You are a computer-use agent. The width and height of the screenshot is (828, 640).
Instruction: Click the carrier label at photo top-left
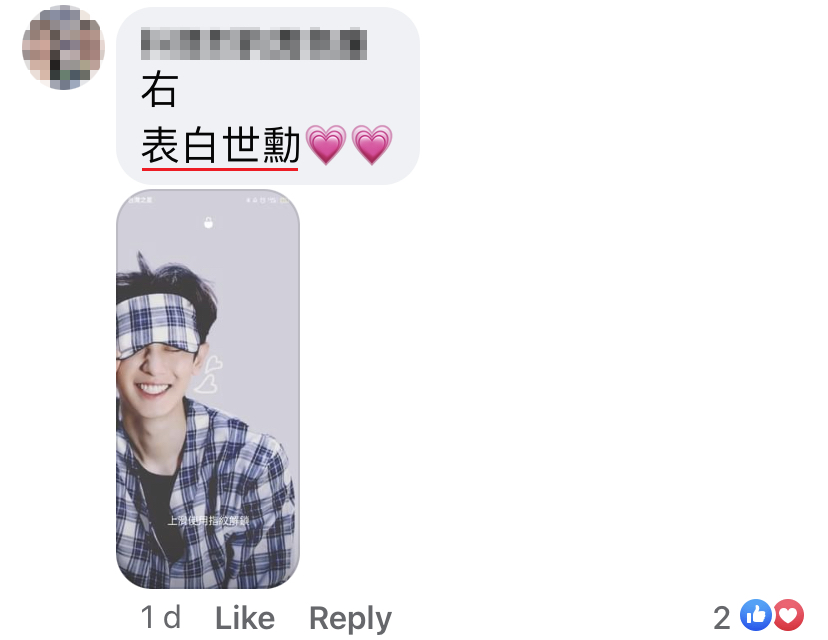coord(139,200)
